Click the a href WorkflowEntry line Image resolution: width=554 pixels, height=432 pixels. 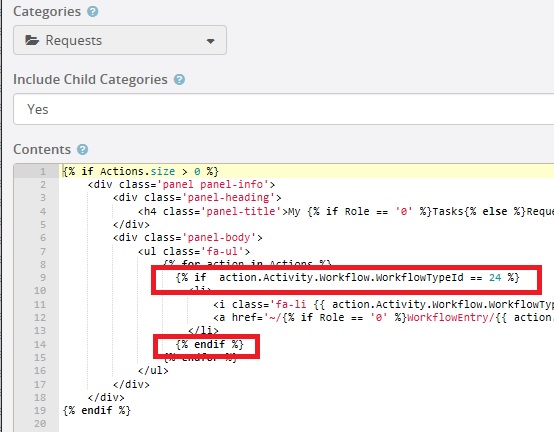[384, 318]
